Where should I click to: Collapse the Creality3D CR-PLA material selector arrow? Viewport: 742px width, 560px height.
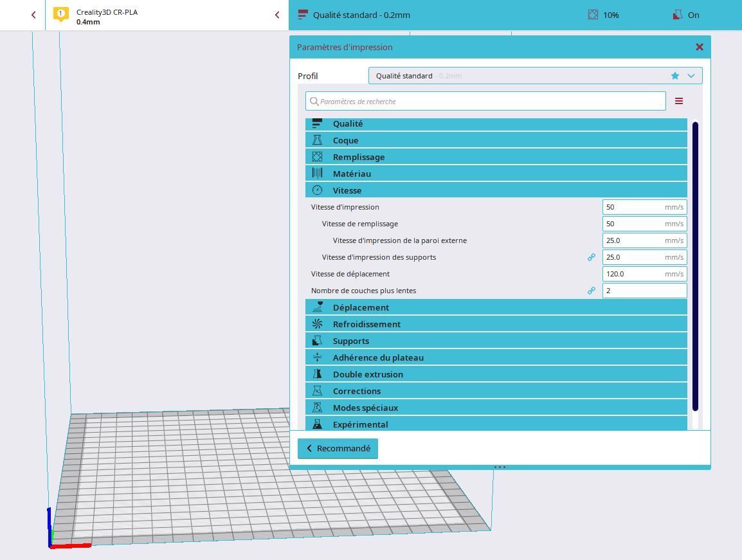pos(277,15)
